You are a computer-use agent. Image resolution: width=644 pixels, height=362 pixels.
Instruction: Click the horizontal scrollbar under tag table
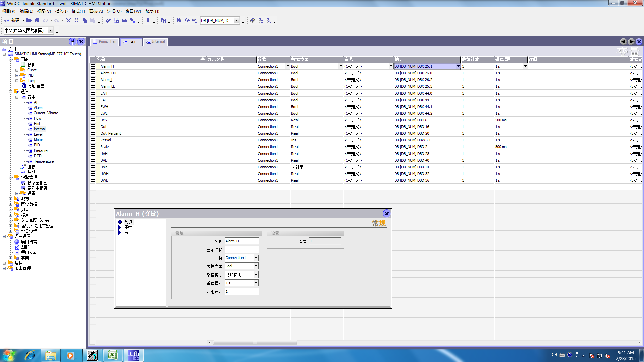click(255, 342)
